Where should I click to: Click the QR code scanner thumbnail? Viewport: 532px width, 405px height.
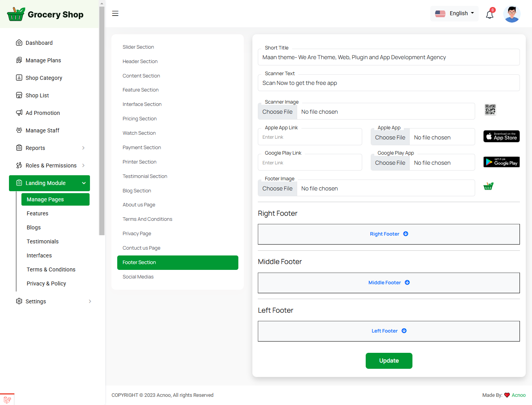pyautogui.click(x=490, y=110)
